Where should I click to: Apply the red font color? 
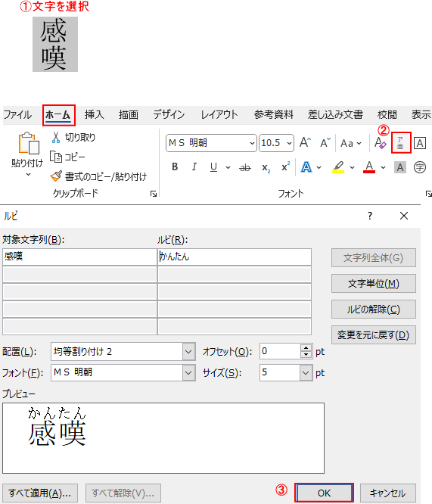[x=369, y=167]
